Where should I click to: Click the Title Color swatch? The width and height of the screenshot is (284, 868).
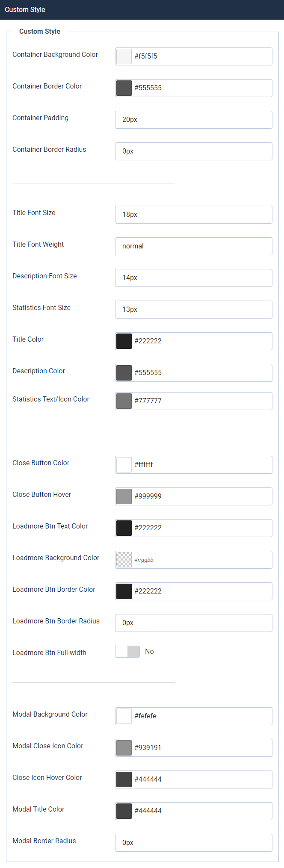(x=124, y=341)
